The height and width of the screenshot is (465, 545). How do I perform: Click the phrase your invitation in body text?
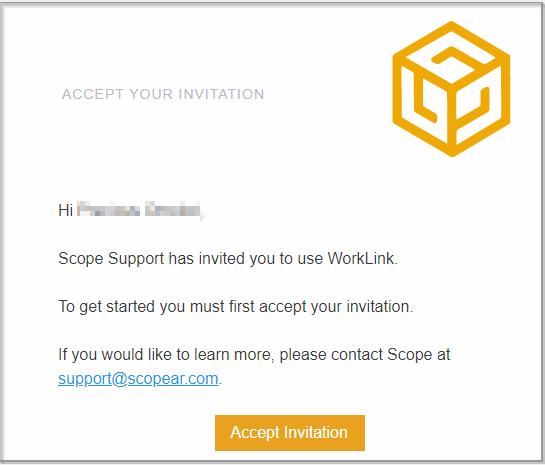(361, 307)
